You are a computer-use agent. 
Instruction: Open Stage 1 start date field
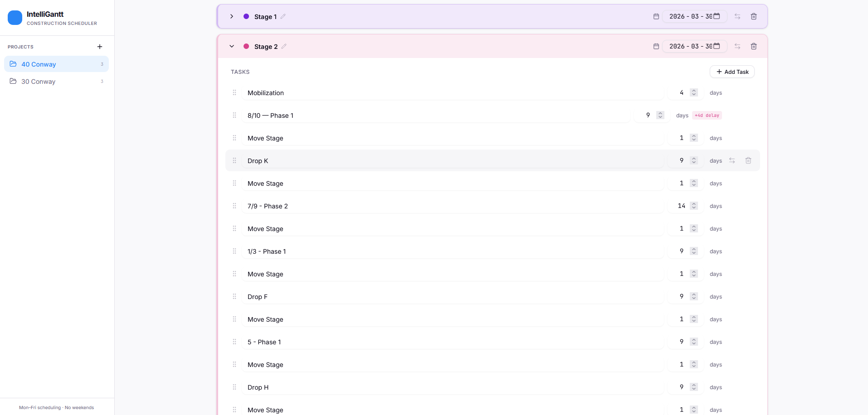click(694, 16)
